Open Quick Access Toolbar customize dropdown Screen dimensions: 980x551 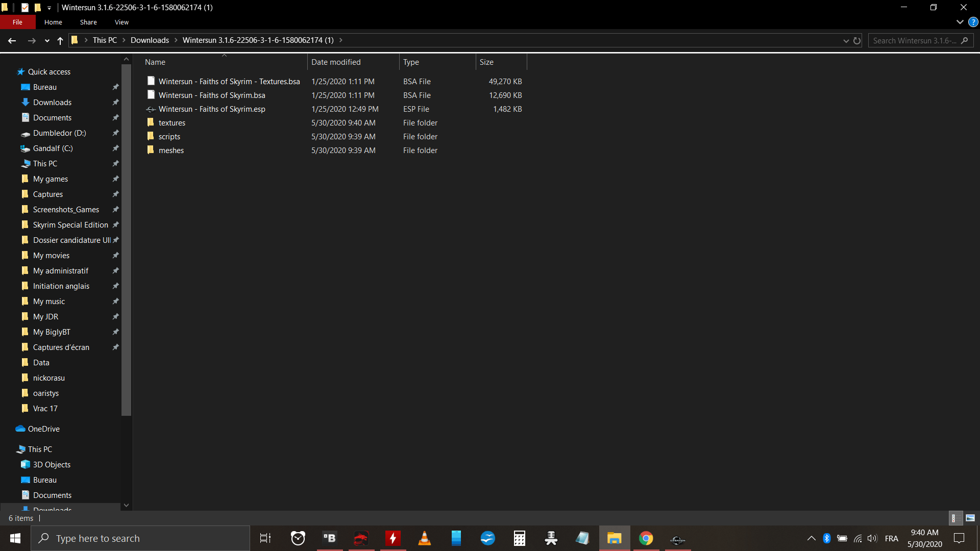[x=49, y=8]
